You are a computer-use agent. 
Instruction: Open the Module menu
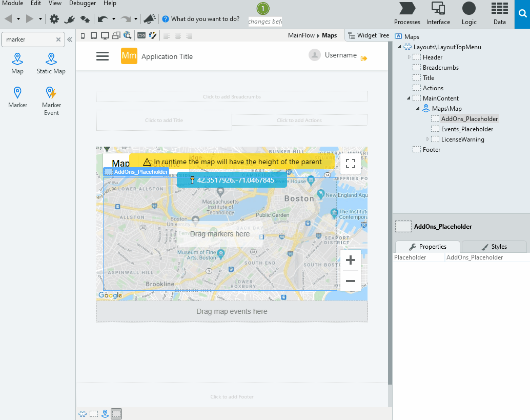point(12,3)
